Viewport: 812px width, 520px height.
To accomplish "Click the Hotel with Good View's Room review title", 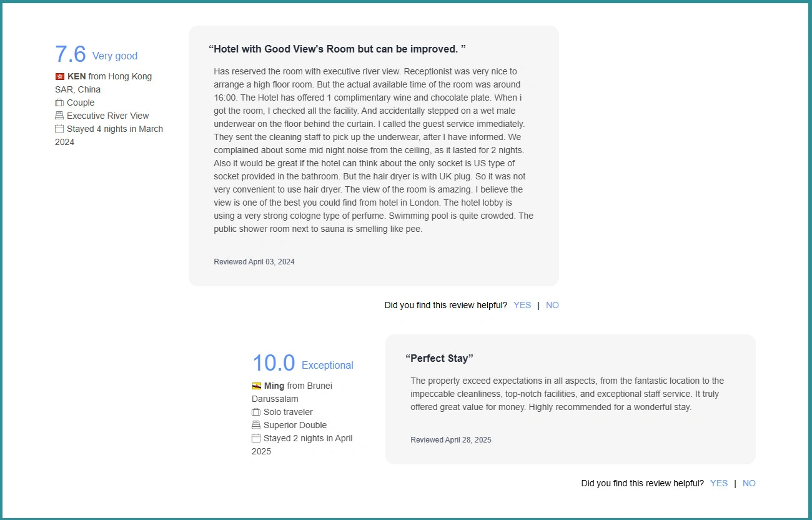I will (x=337, y=49).
